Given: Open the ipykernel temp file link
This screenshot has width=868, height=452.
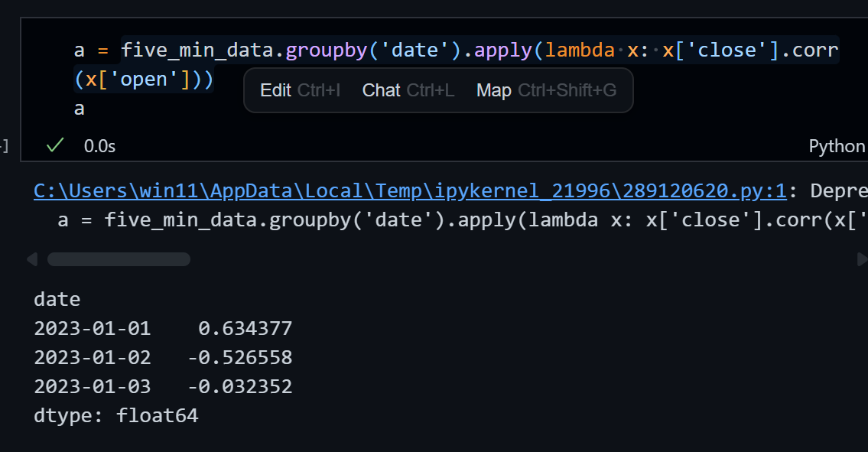Looking at the screenshot, I should pyautogui.click(x=410, y=190).
